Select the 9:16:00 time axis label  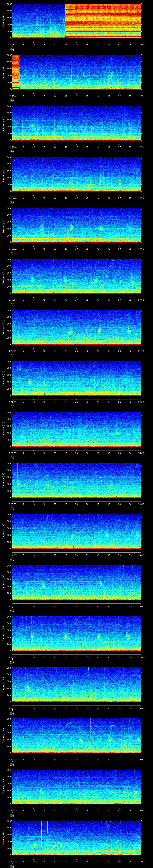point(12,147)
